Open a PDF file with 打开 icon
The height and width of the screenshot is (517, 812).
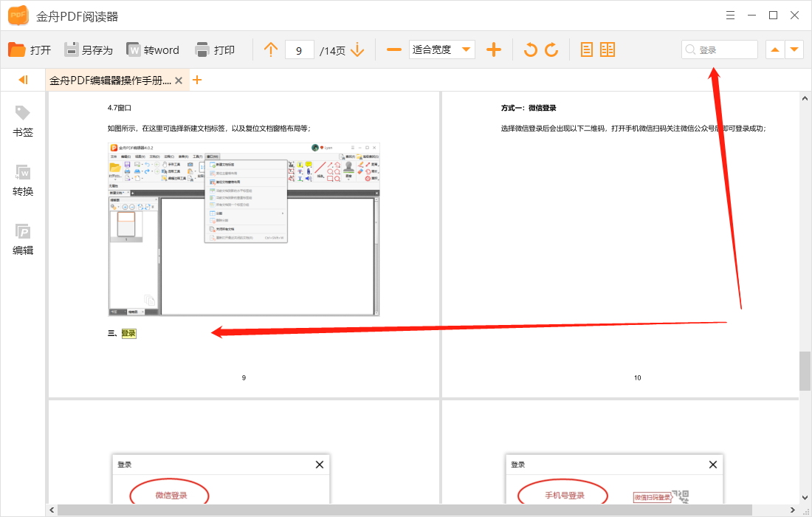[30, 49]
